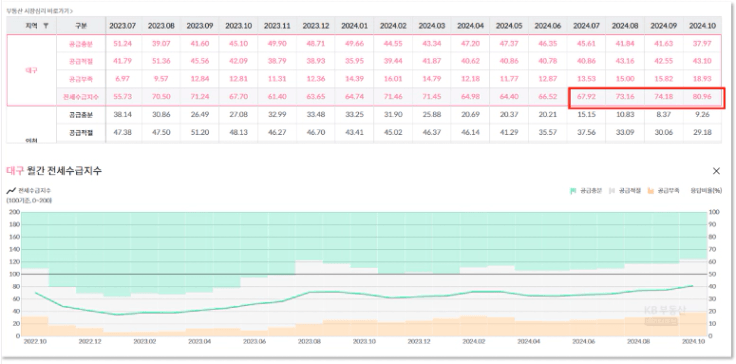This screenshot has width=736, height=364.
Task: Click the 9.26 cell under 2024.10
Action: (x=702, y=115)
